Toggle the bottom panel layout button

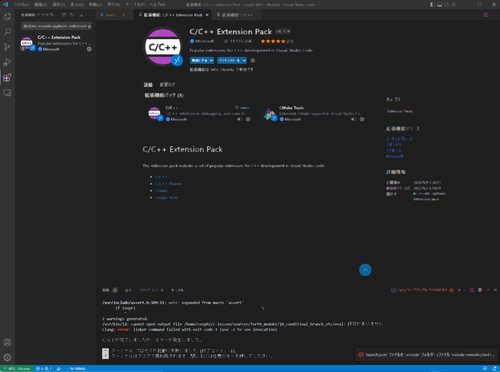[x=440, y=5]
